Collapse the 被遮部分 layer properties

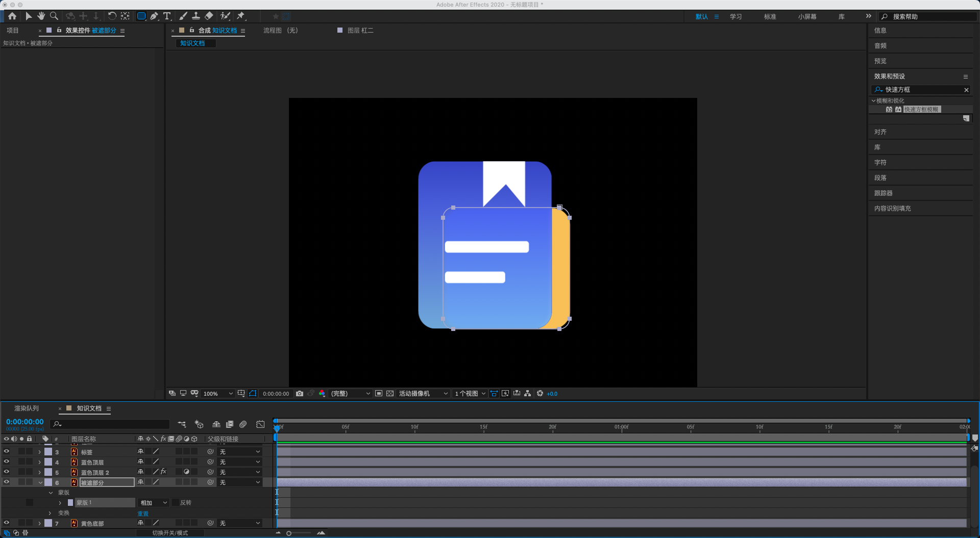tap(40, 482)
